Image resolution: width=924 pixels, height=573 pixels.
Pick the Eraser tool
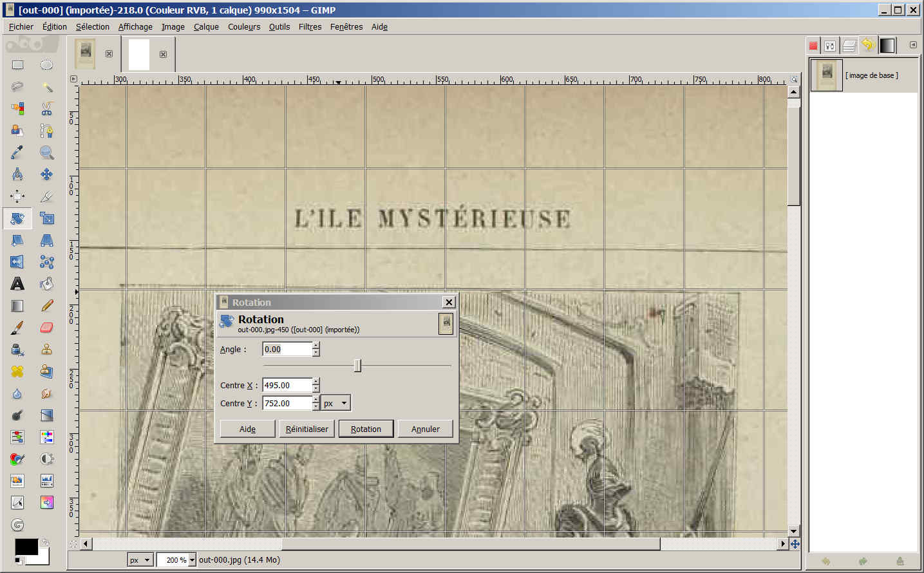pos(46,328)
